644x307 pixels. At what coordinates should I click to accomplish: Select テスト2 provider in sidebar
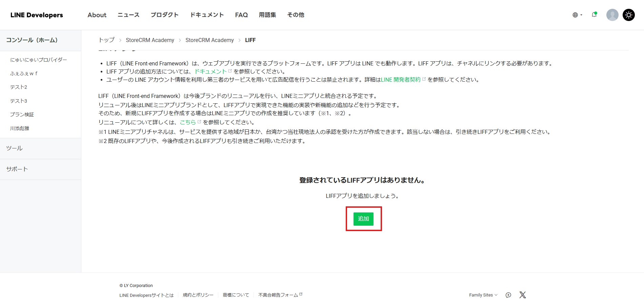point(19,87)
